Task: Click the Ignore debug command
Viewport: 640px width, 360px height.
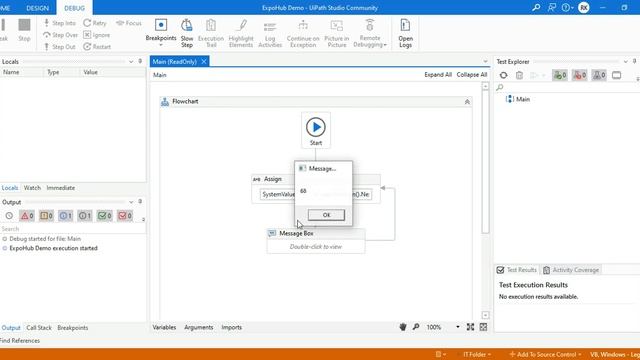Action: [x=96, y=35]
